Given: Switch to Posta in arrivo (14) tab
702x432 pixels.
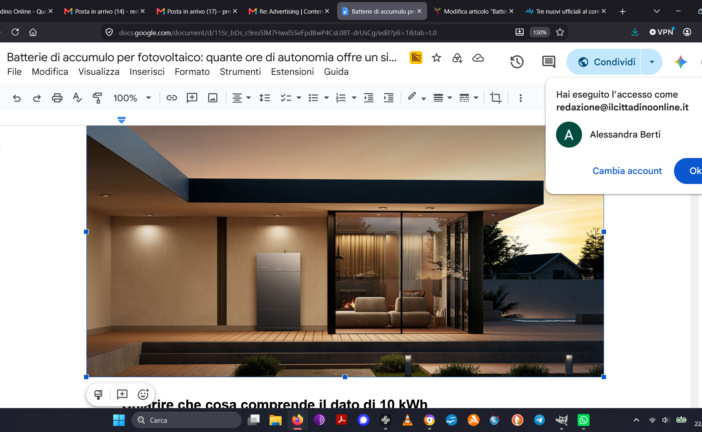Looking at the screenshot, I should pyautogui.click(x=104, y=11).
